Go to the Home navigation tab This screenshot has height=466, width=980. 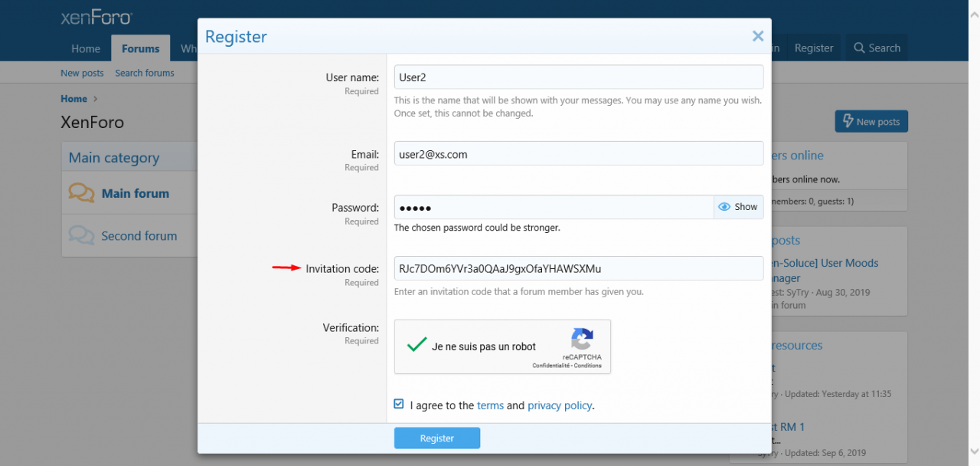click(86, 48)
